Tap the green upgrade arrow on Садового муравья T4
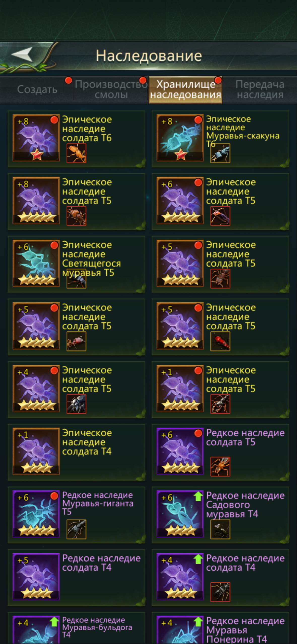 (x=198, y=496)
